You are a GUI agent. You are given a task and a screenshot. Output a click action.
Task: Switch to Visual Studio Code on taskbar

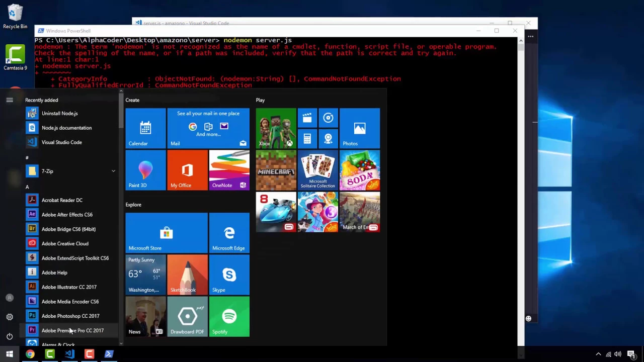(69, 354)
